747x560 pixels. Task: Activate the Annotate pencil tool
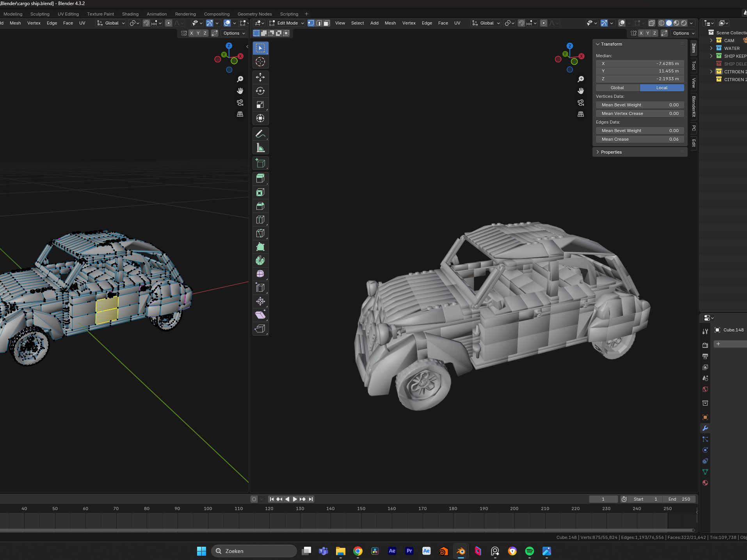[260, 134]
